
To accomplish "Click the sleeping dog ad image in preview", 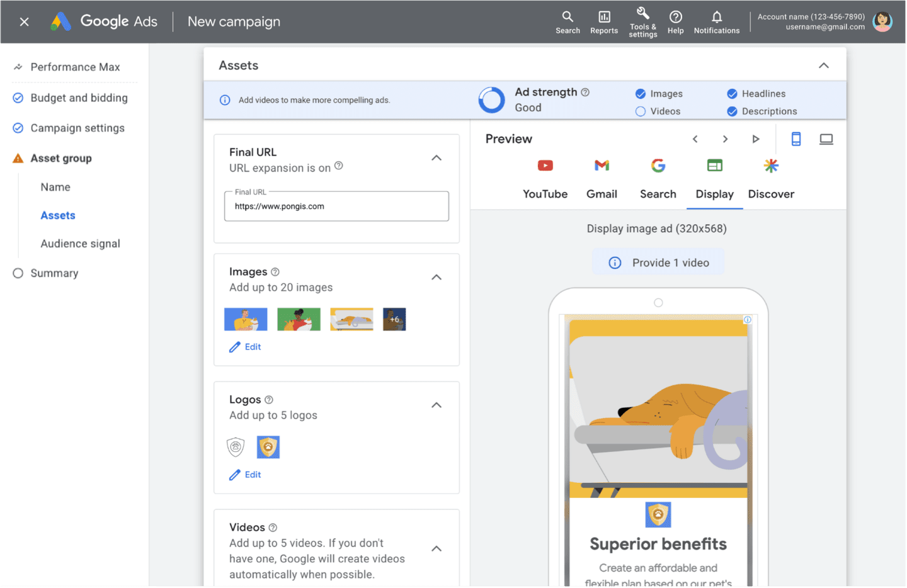I will point(658,409).
